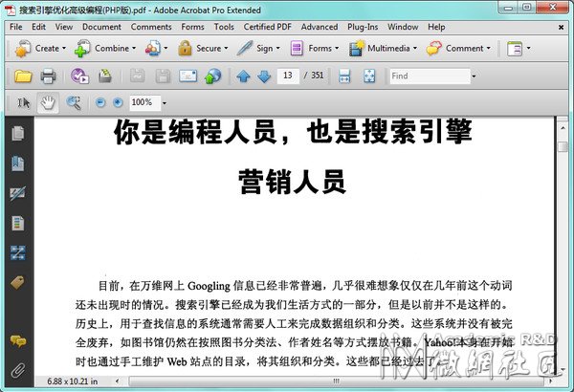The height and width of the screenshot is (392, 574).
Task: Expand the Combine dropdown arrow
Action: tap(134, 49)
